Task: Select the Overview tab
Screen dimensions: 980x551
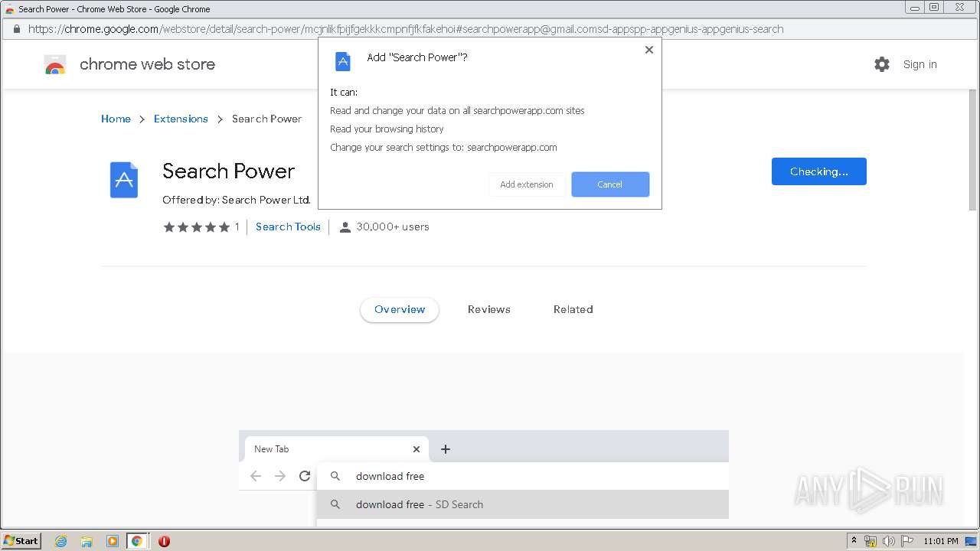Action: tap(400, 309)
